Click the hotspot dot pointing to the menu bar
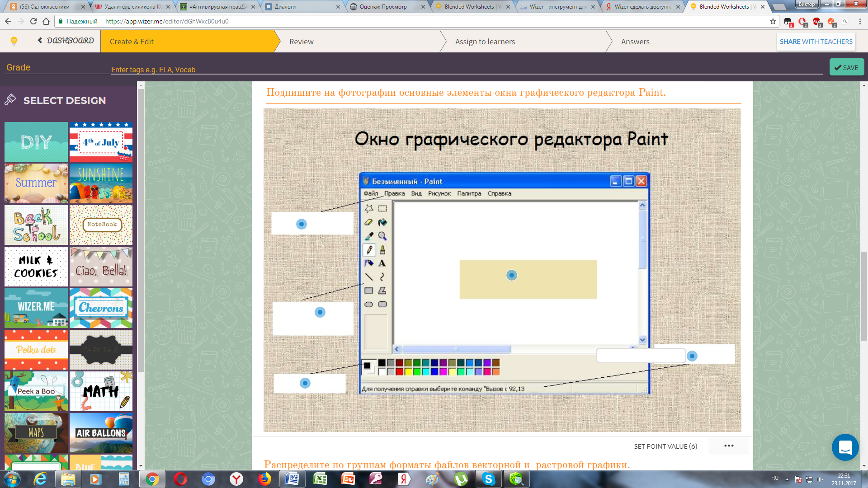The width and height of the screenshot is (868, 488). 302,224
